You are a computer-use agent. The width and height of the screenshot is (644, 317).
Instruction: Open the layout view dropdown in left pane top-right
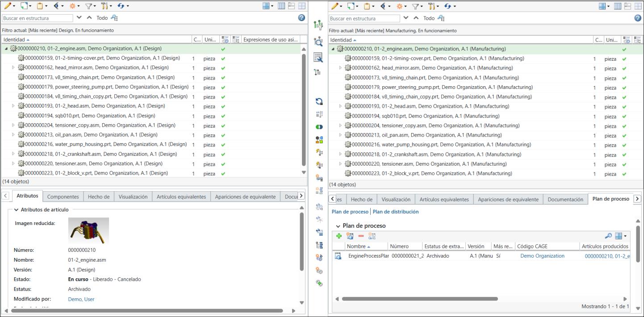[268, 6]
